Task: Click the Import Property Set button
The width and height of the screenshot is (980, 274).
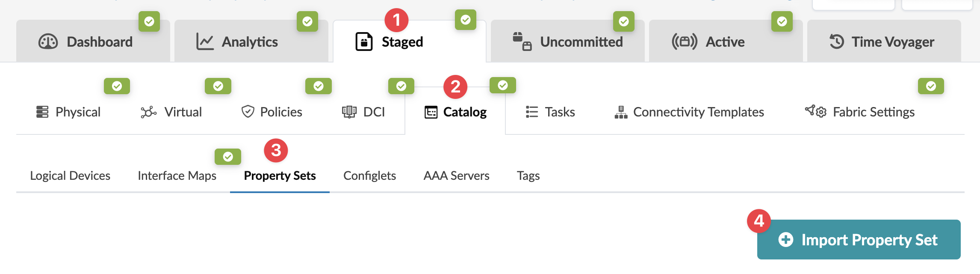Action: pos(859,240)
